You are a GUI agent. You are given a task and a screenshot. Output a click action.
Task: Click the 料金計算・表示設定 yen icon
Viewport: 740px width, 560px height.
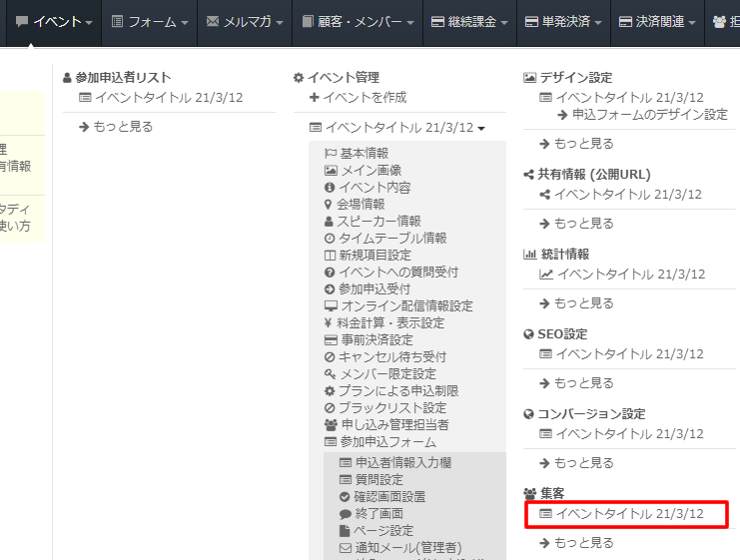330,323
